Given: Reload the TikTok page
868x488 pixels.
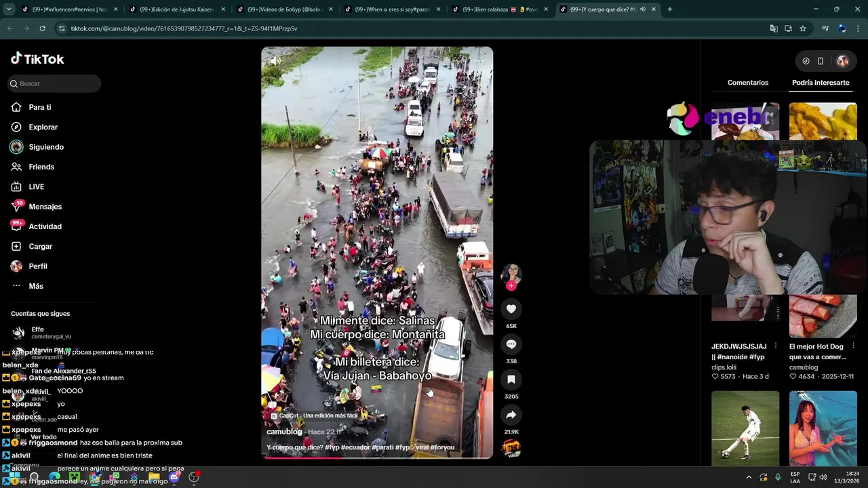Looking at the screenshot, I should 42,28.
